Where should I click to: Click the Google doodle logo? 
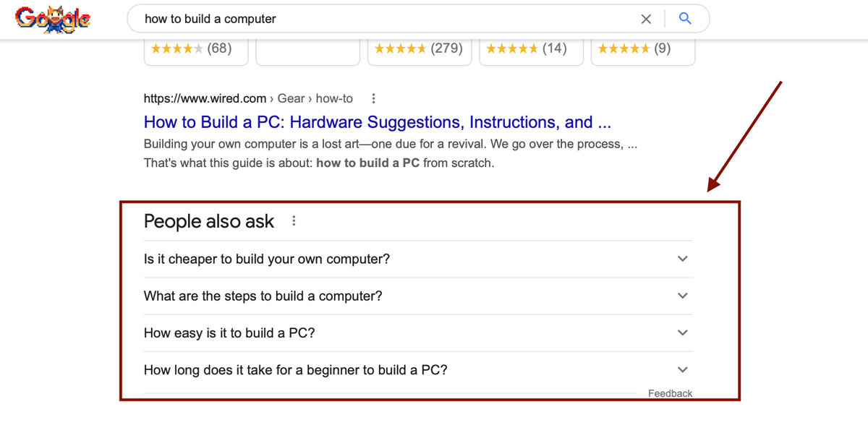click(54, 19)
